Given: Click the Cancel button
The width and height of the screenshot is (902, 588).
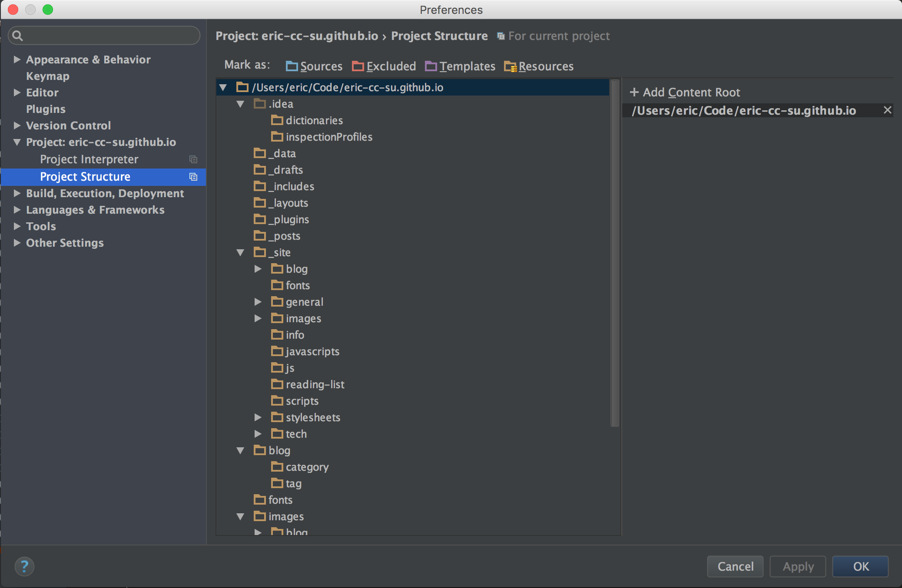Looking at the screenshot, I should click(734, 565).
